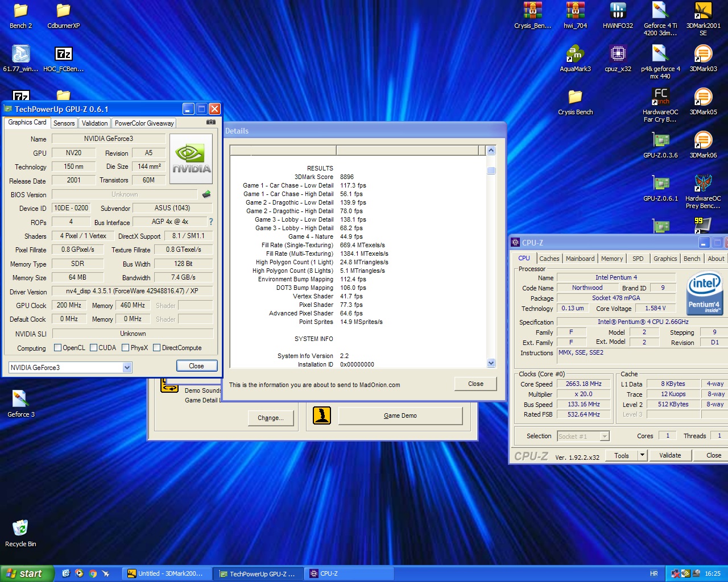Click the Validate button in CPU-Z
The image size is (728, 582).
coord(670,455)
